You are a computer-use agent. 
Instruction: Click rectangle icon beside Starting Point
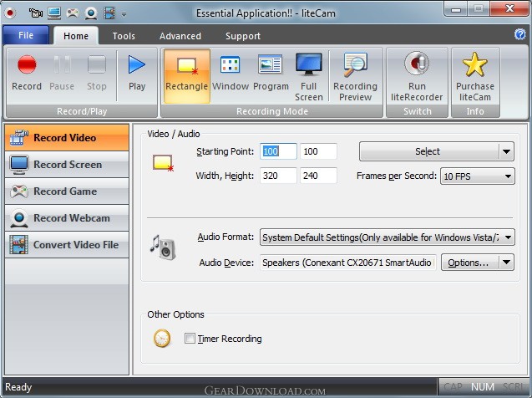tap(163, 163)
